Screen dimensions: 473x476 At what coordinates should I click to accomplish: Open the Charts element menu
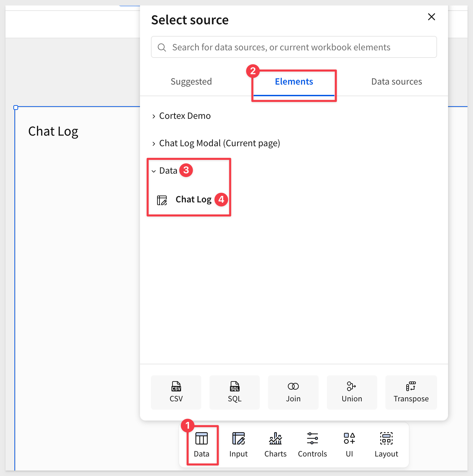[x=275, y=444]
